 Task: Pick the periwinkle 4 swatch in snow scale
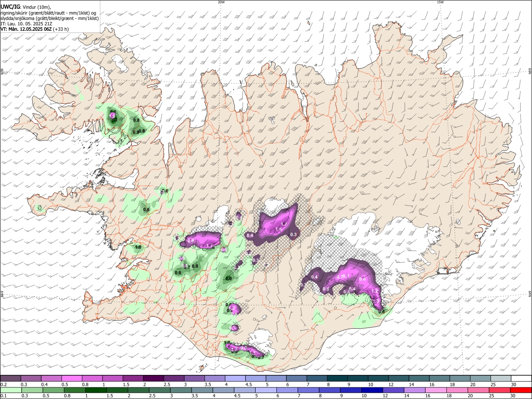coord(235,379)
